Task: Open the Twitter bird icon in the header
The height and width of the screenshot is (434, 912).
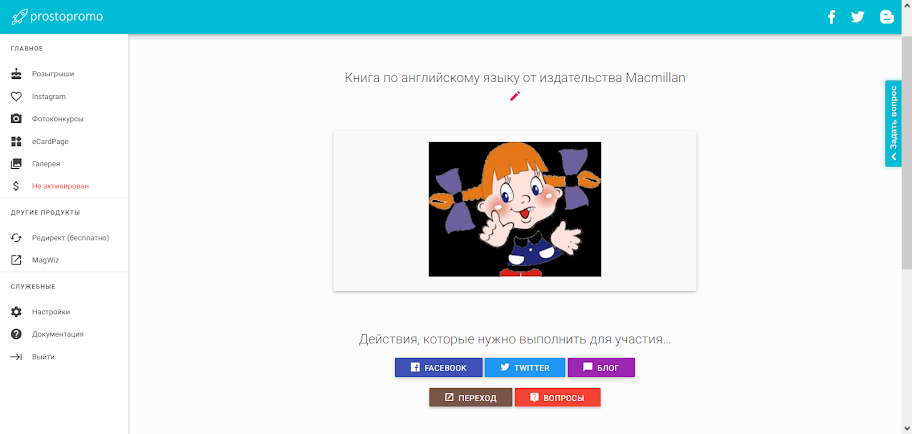Action: tap(857, 17)
